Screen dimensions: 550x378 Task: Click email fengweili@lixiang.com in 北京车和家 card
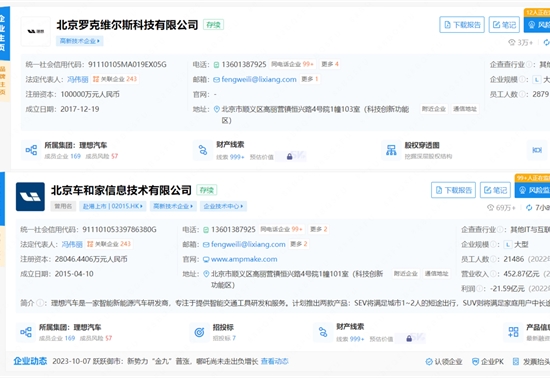click(x=248, y=244)
